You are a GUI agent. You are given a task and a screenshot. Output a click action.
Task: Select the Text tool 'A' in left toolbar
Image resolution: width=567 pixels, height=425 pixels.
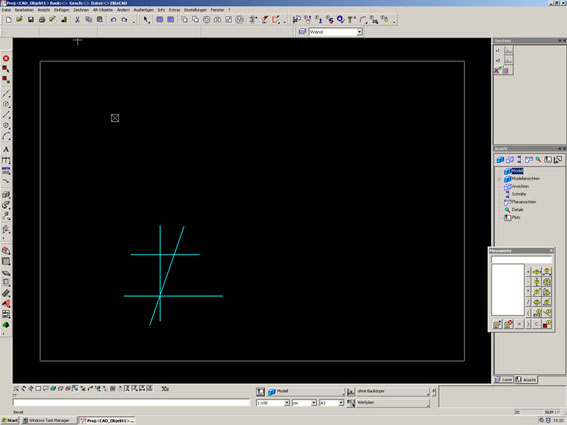coord(6,149)
